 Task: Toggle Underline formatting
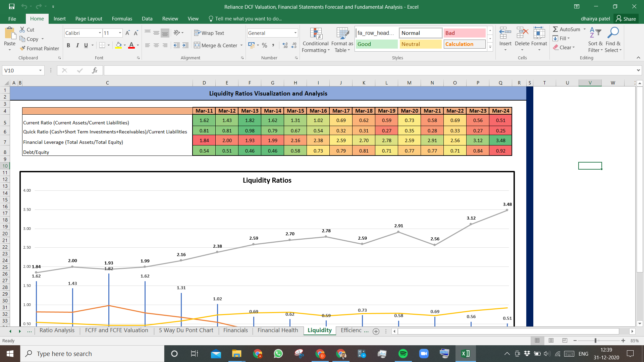coord(86,45)
